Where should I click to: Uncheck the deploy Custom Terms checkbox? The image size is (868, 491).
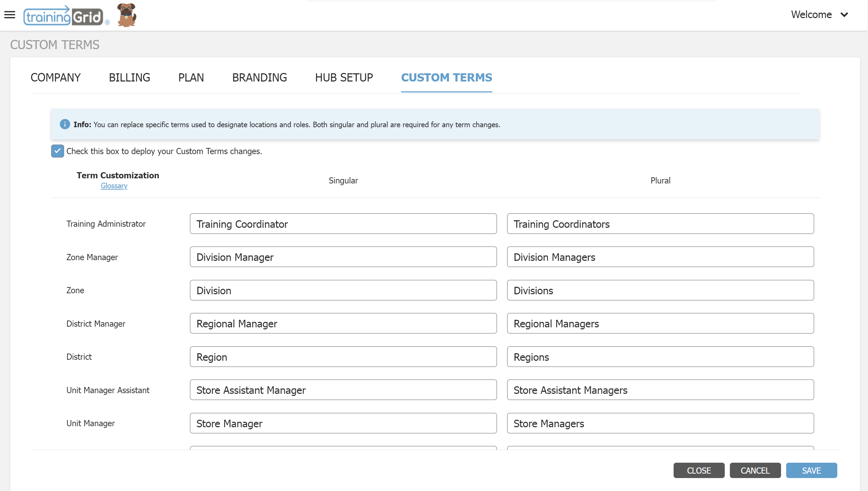click(57, 151)
